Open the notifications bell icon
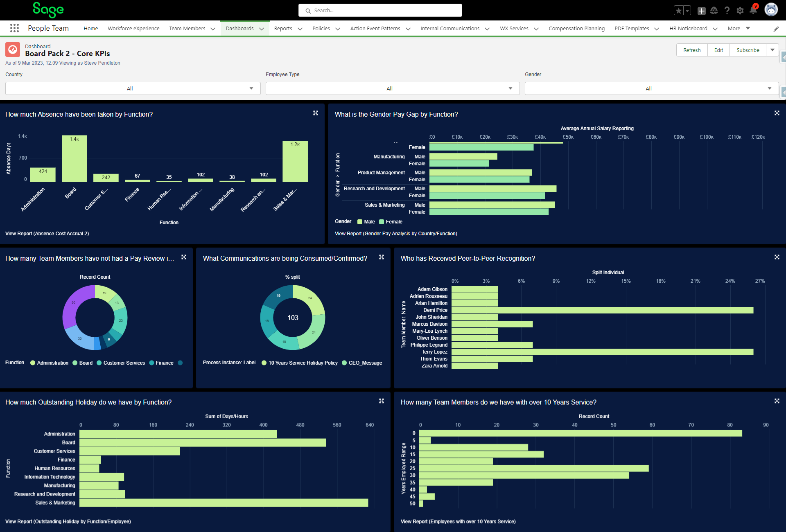Viewport: 786px width, 532px height. coord(753,11)
